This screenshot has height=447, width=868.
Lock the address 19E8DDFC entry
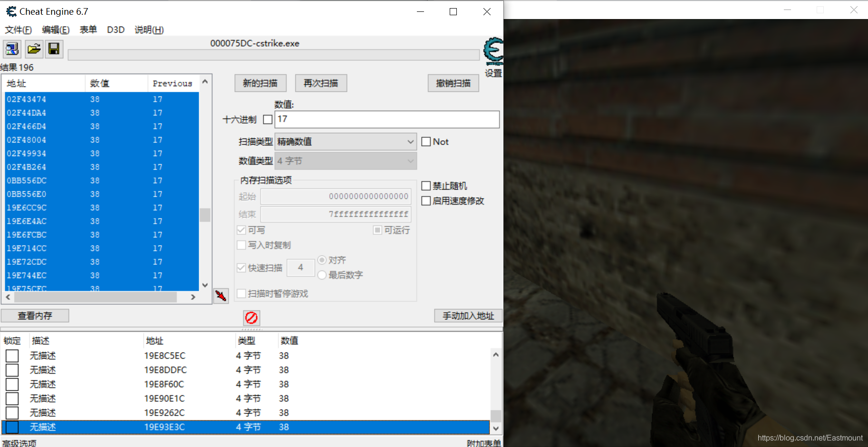click(12, 370)
